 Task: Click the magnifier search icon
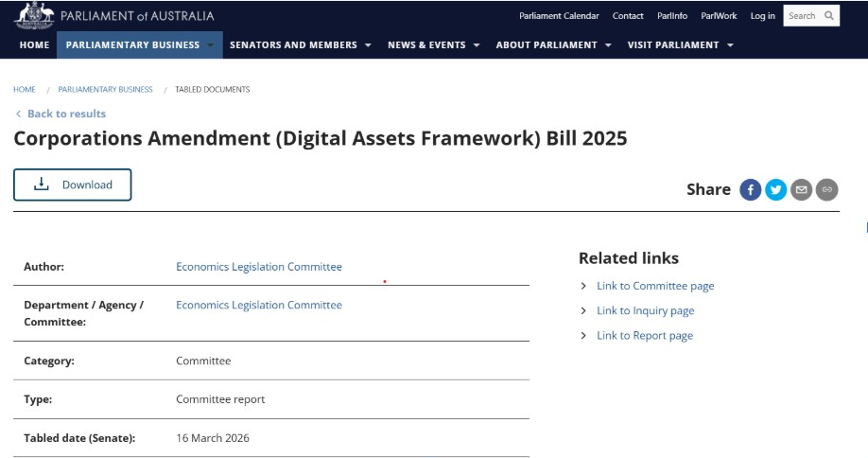coord(828,15)
